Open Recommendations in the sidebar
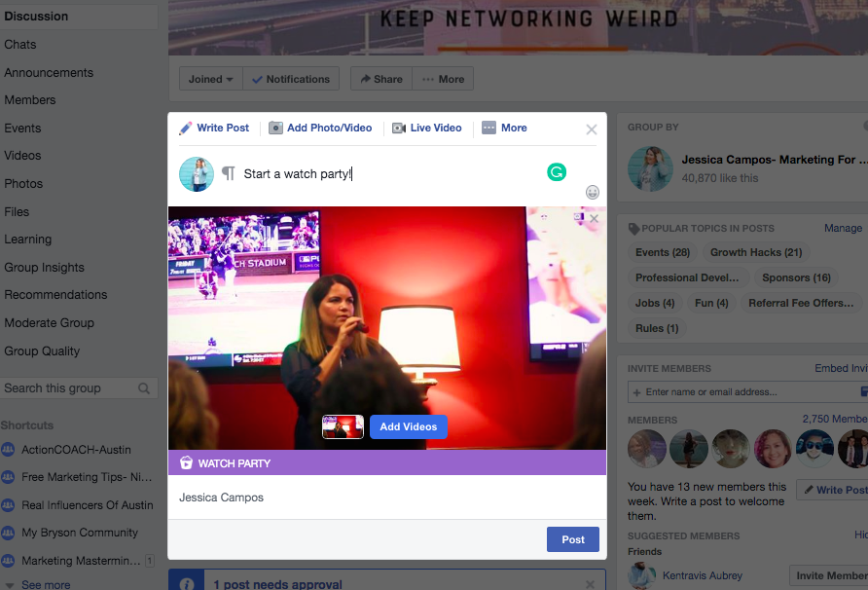This screenshot has width=868, height=590. pyautogui.click(x=55, y=295)
